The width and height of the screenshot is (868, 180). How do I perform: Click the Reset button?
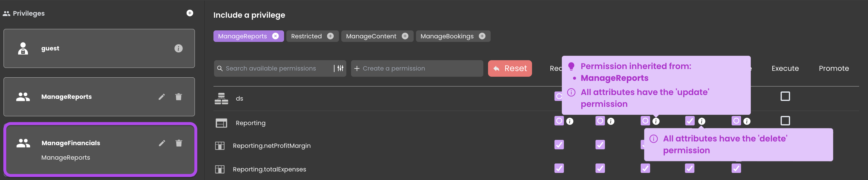[510, 68]
